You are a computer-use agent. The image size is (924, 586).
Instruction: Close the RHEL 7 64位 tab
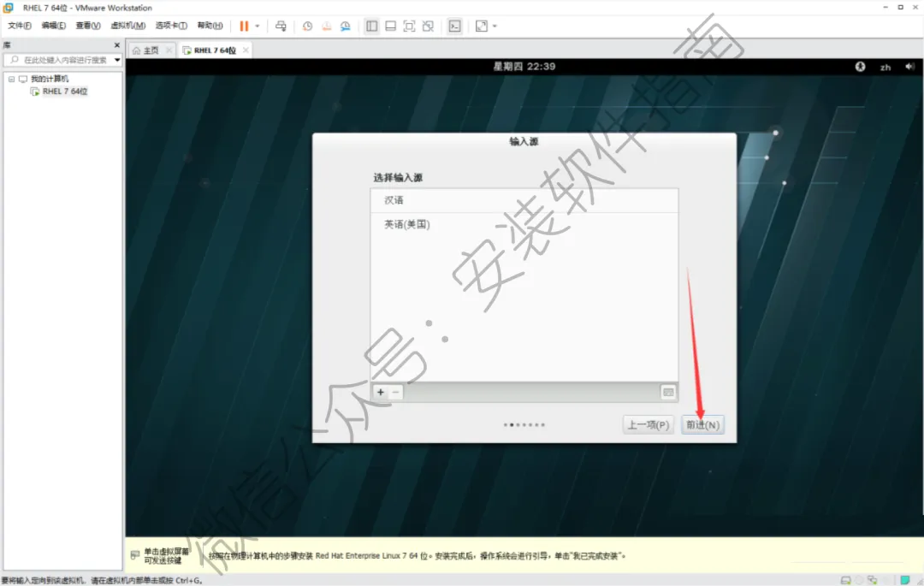click(x=246, y=50)
